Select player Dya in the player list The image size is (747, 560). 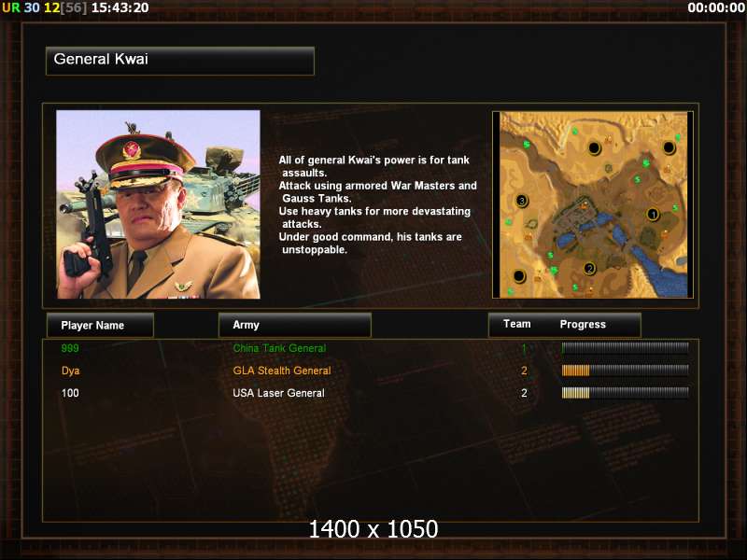point(71,371)
